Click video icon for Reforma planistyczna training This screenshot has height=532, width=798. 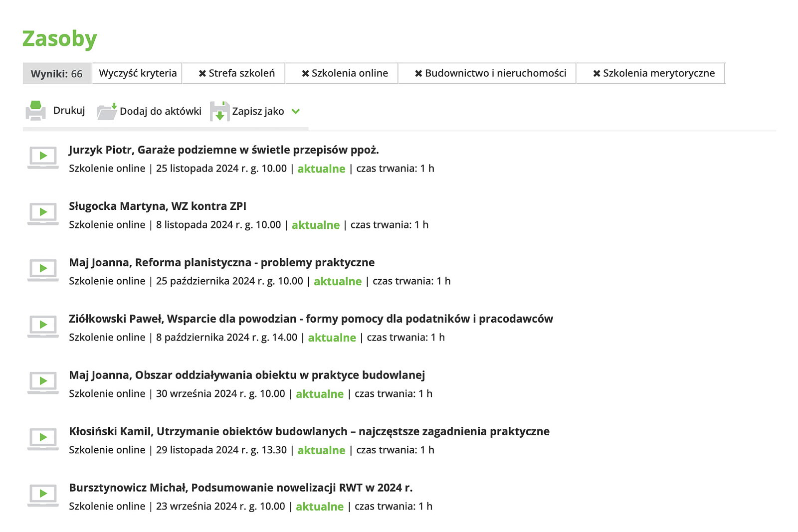pyautogui.click(x=43, y=270)
